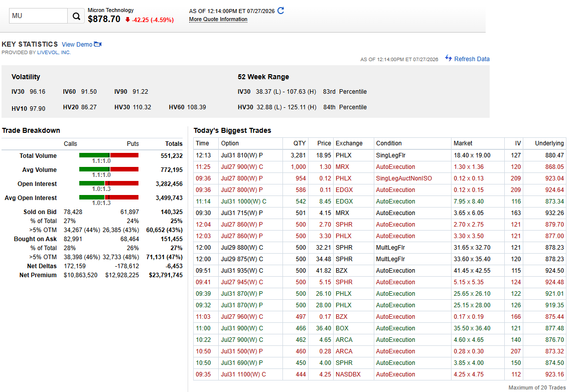Refresh quote with circular arrow icon
Viewport: 583px width, 392px height.
(281, 11)
